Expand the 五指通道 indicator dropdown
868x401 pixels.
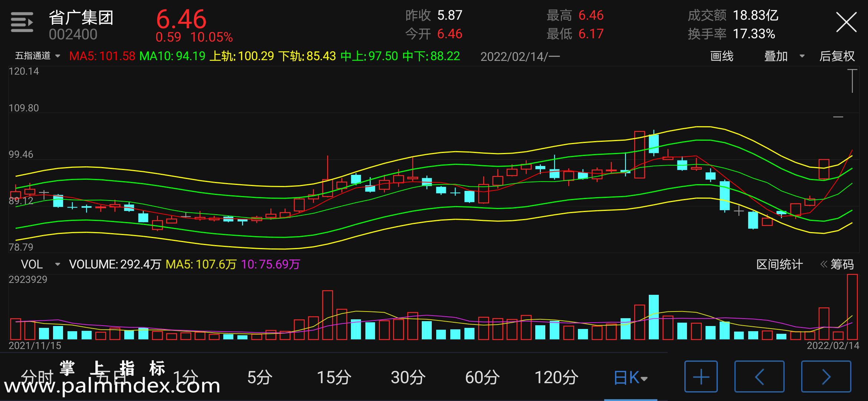pos(37,56)
